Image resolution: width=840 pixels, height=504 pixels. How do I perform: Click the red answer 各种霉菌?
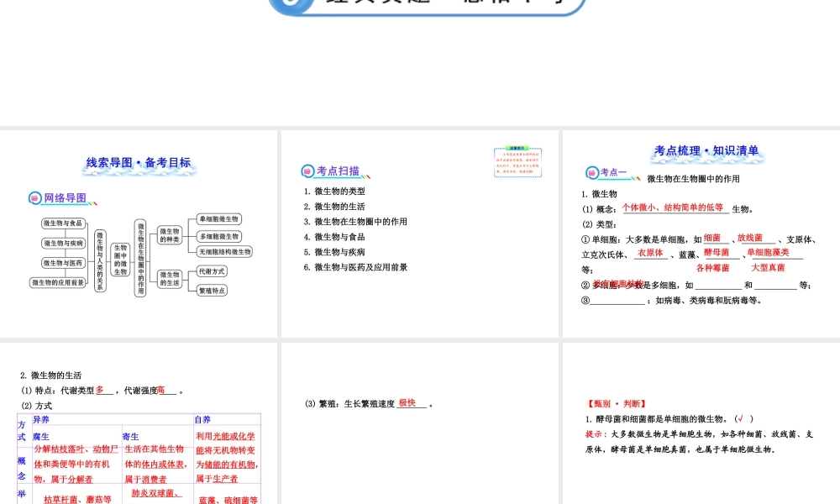(712, 268)
